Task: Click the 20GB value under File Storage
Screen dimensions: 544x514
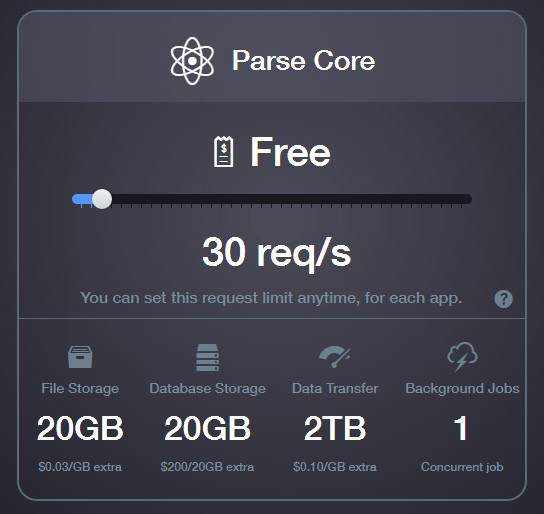Action: tap(80, 428)
